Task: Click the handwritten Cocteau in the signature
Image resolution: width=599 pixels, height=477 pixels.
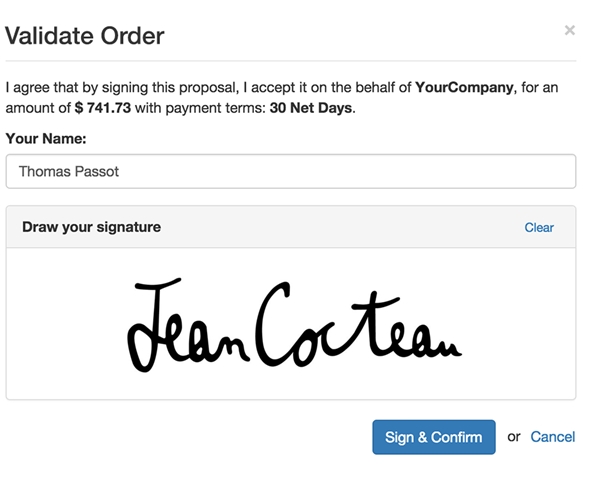Action: [x=359, y=325]
